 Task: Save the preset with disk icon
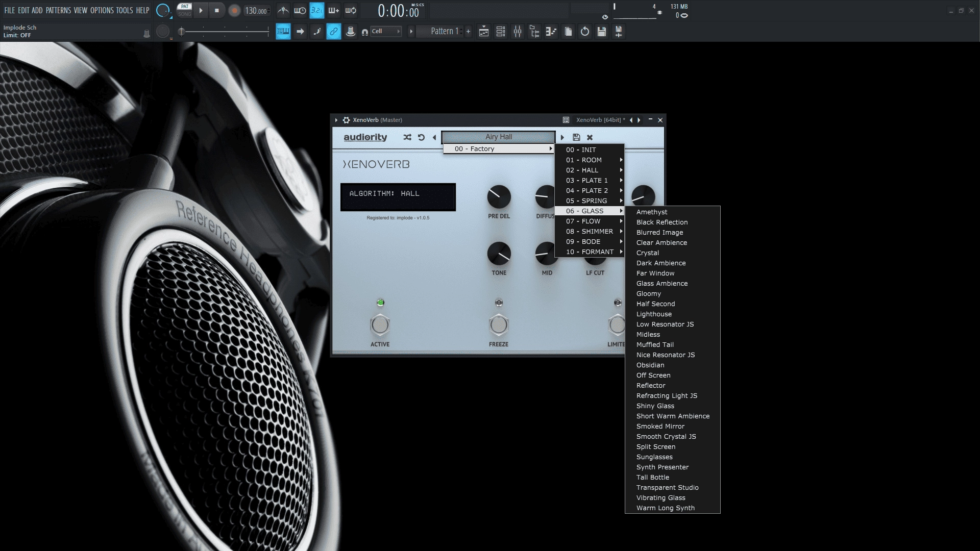click(x=576, y=137)
